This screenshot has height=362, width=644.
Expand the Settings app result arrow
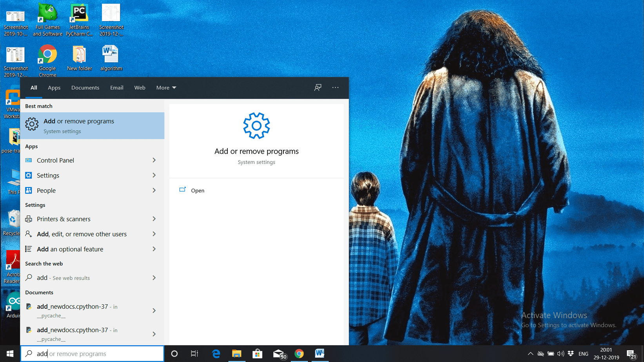154,176
